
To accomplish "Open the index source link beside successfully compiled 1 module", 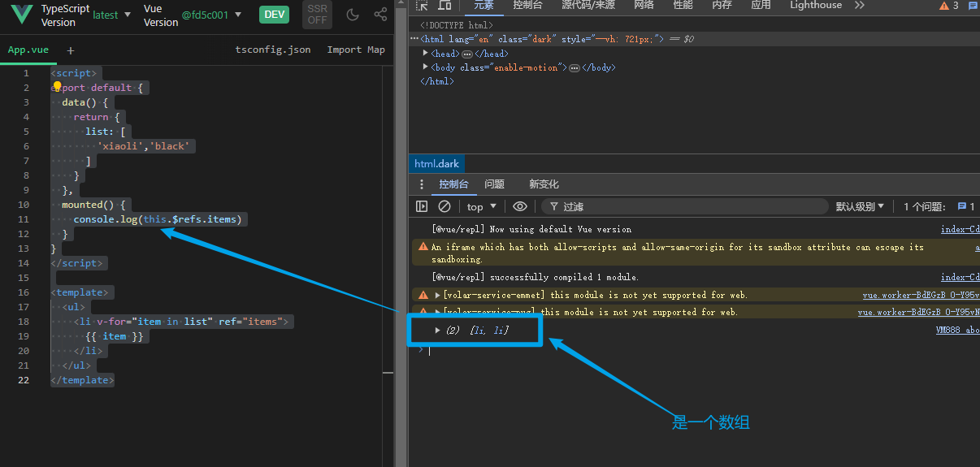I will coord(960,278).
